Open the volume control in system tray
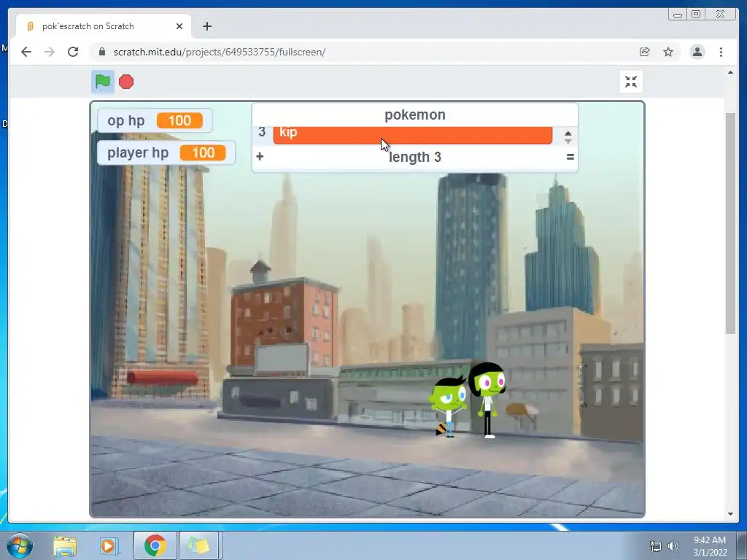Image resolution: width=747 pixels, height=560 pixels. pos(673,545)
